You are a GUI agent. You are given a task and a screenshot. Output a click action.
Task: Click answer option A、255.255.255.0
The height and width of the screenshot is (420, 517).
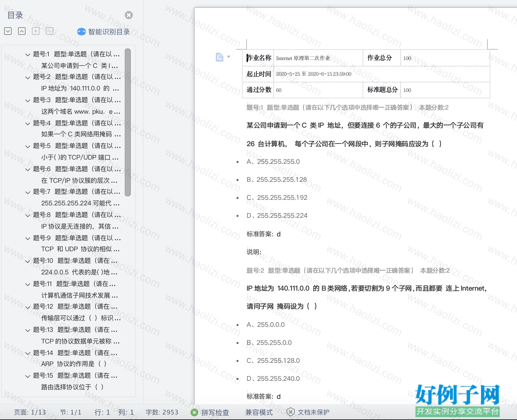point(273,162)
